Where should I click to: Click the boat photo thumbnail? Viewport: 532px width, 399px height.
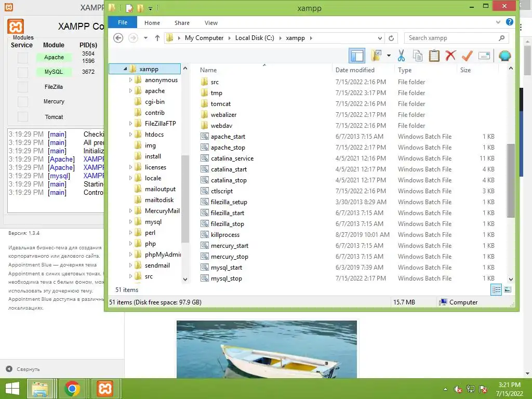click(x=267, y=349)
